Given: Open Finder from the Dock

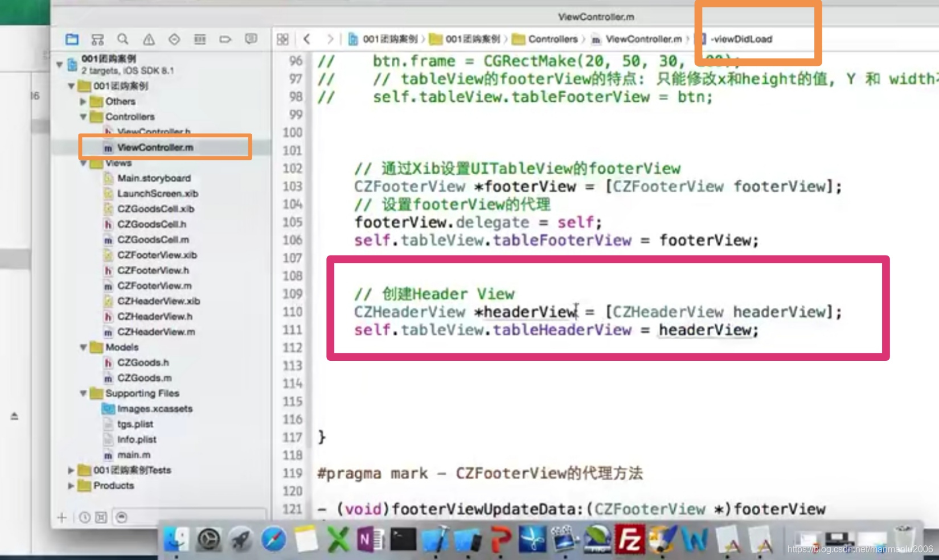Looking at the screenshot, I should [x=176, y=539].
